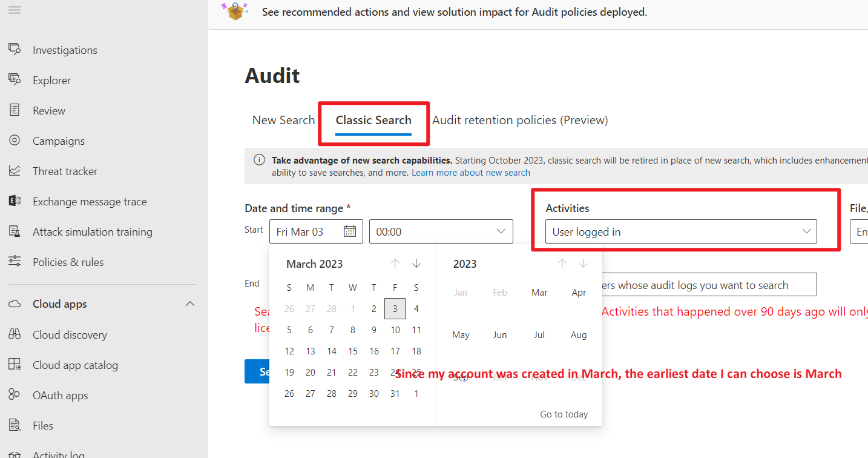Click the Fri Mar 03 start date field
Image resolution: width=868 pixels, height=458 pixels.
point(316,231)
